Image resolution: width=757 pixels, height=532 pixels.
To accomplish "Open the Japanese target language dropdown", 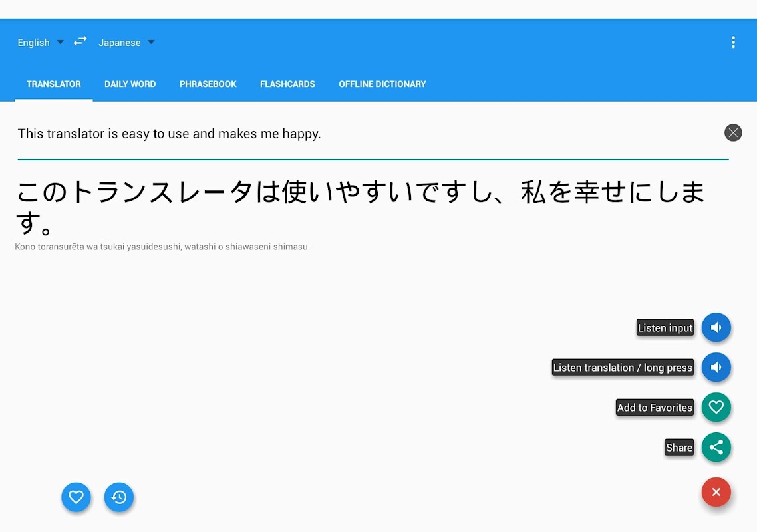I will (x=126, y=43).
